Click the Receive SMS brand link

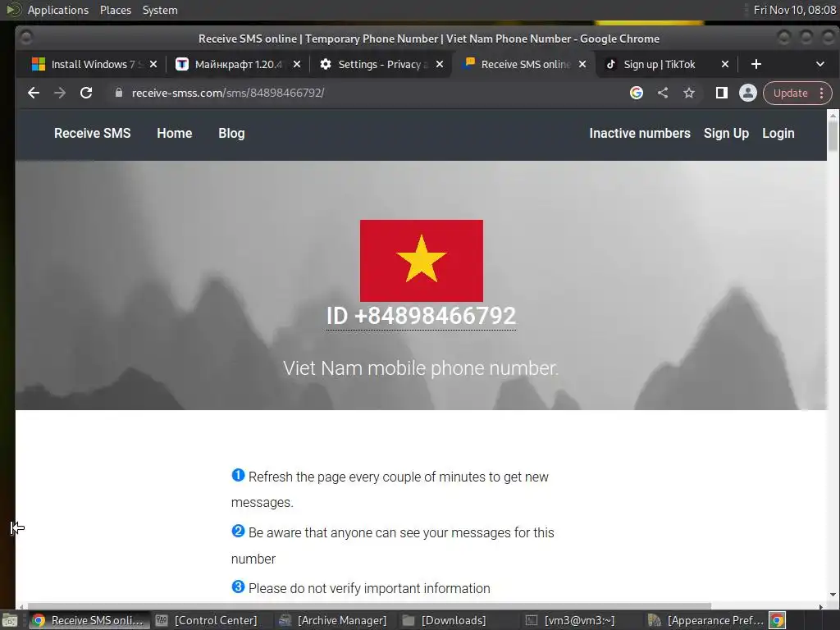pos(92,134)
